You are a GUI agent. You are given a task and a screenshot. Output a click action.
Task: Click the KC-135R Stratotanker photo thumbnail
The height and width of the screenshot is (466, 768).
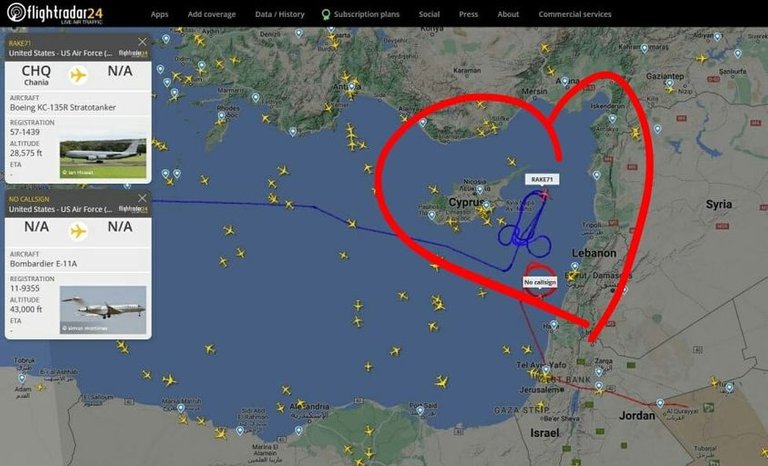tap(103, 158)
